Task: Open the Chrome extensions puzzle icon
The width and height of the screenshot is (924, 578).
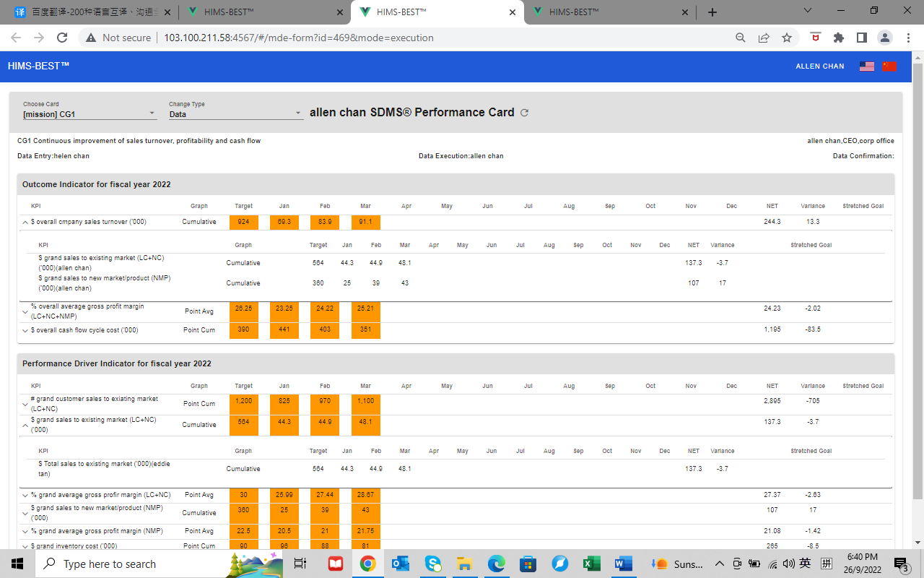Action: tap(838, 38)
